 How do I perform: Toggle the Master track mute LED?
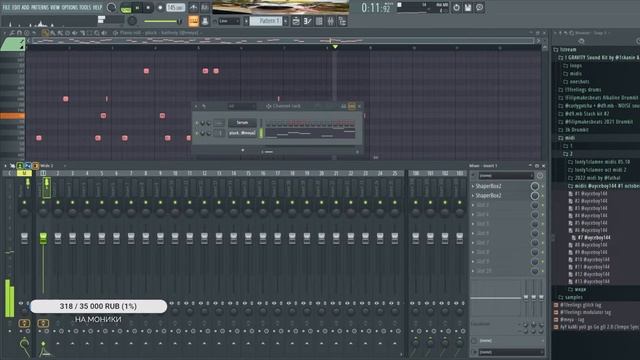24,202
